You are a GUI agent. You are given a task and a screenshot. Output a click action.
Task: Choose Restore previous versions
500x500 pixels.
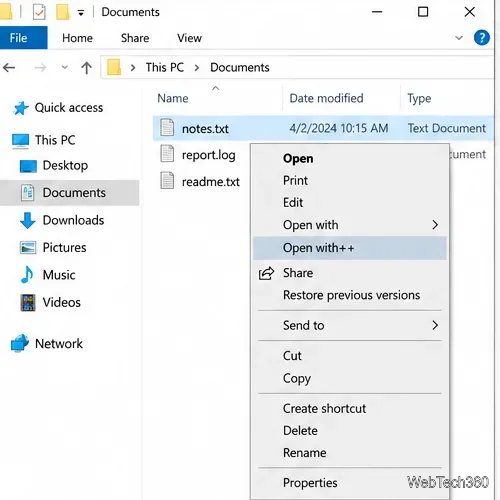tap(350, 295)
